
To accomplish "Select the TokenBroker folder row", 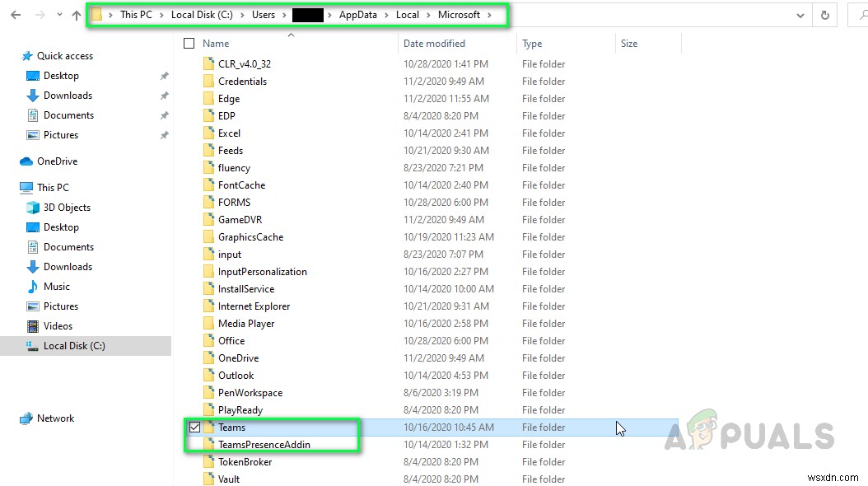I will (431, 461).
